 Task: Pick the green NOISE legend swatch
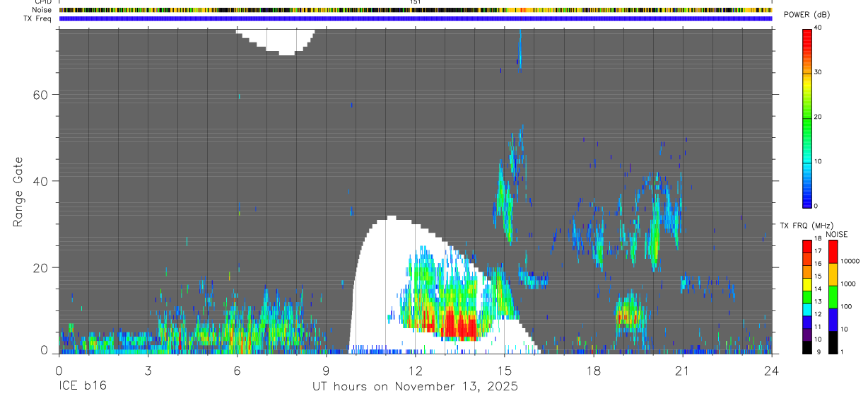click(x=833, y=297)
